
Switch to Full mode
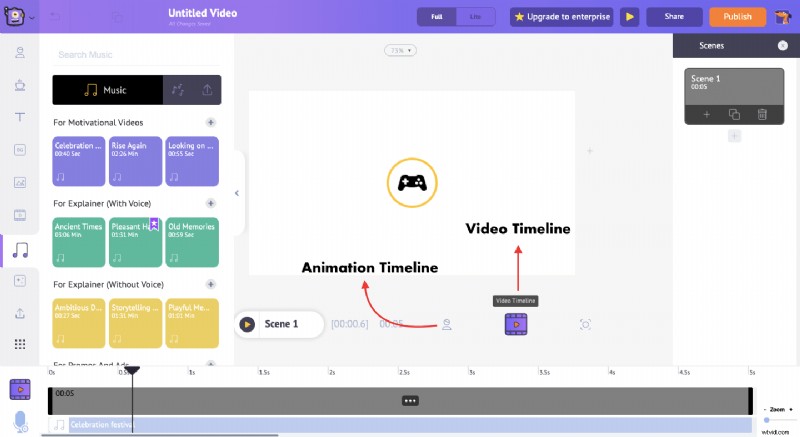(x=437, y=17)
